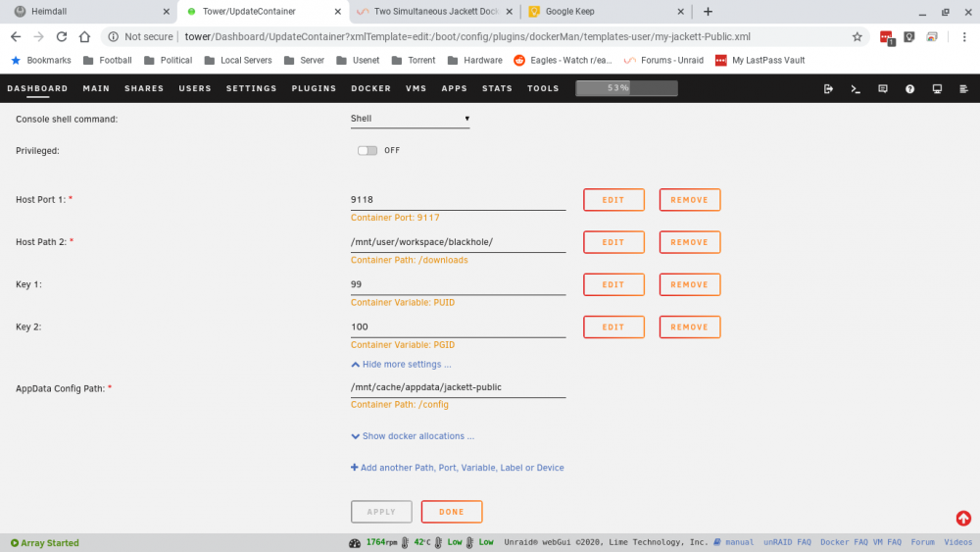Open the Football bookmarks folder
The width and height of the screenshot is (980, 552).
pyautogui.click(x=108, y=60)
